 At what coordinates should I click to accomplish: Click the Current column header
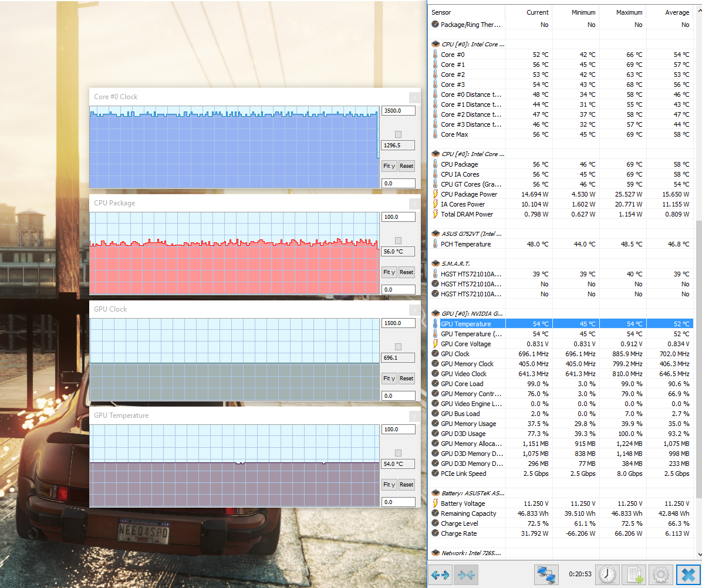point(529,12)
